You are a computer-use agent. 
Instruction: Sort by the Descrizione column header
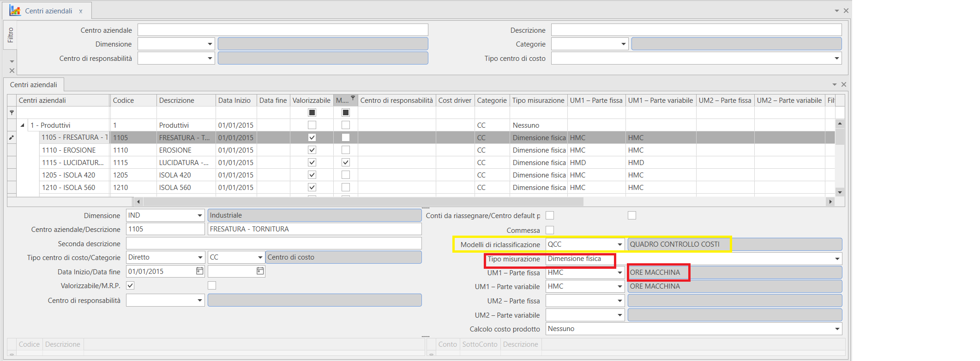point(186,101)
